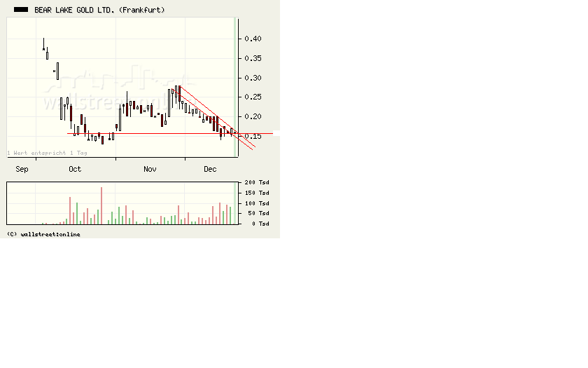
Task: Click the first September candlestick near 0.40
Action: [43, 44]
